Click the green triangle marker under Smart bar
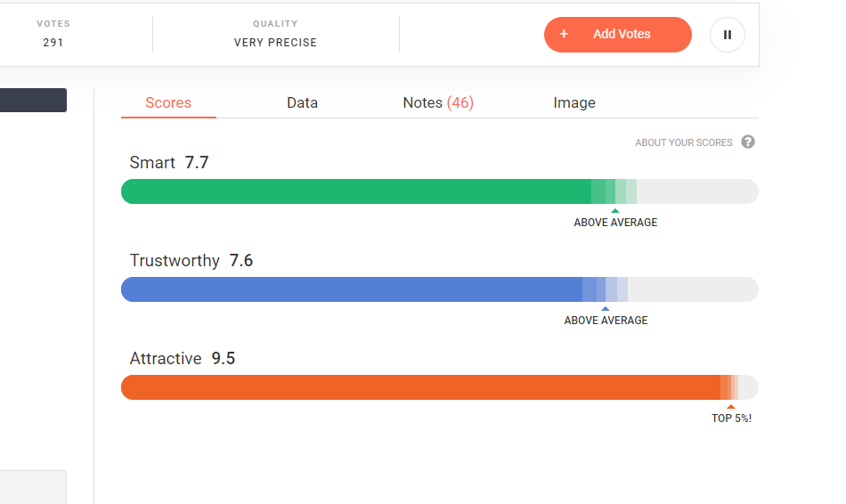The height and width of the screenshot is (504, 846). point(615,211)
